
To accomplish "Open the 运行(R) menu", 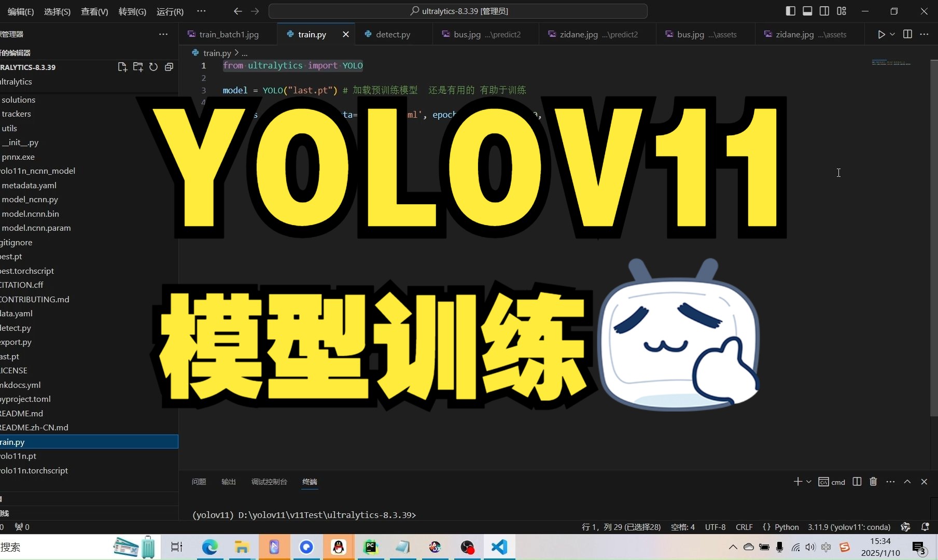I will [170, 11].
